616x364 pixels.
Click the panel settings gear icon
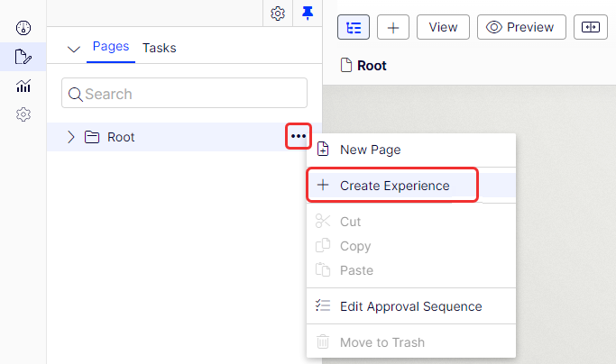(x=278, y=14)
